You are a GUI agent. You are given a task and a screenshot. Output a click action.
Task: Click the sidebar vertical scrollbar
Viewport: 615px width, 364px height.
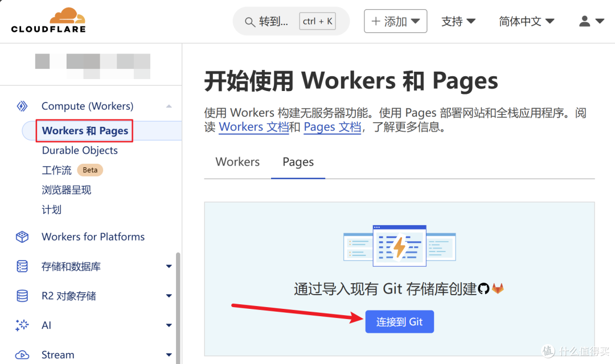[178, 308]
